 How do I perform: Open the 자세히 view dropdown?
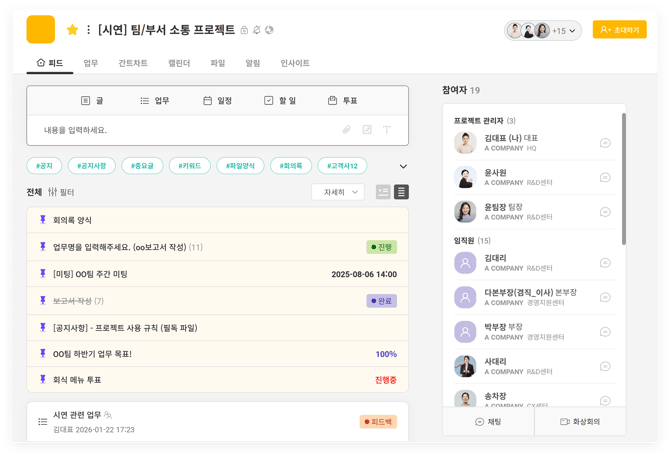pyautogui.click(x=337, y=192)
